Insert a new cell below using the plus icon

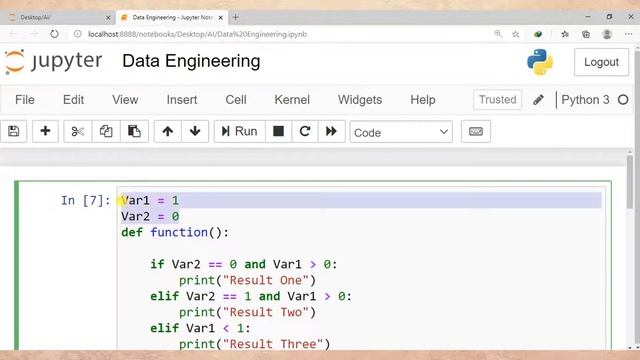coord(45,131)
